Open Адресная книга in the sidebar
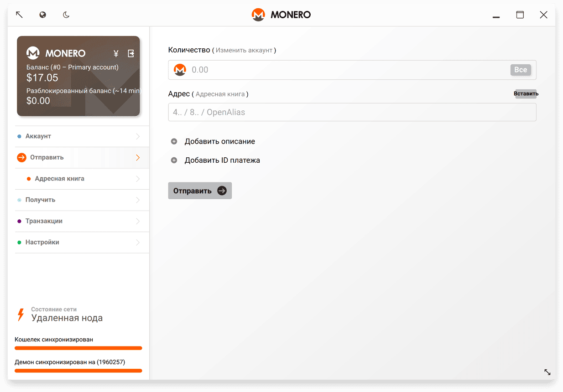Screen dimensions: 563x392 click(x=82, y=179)
